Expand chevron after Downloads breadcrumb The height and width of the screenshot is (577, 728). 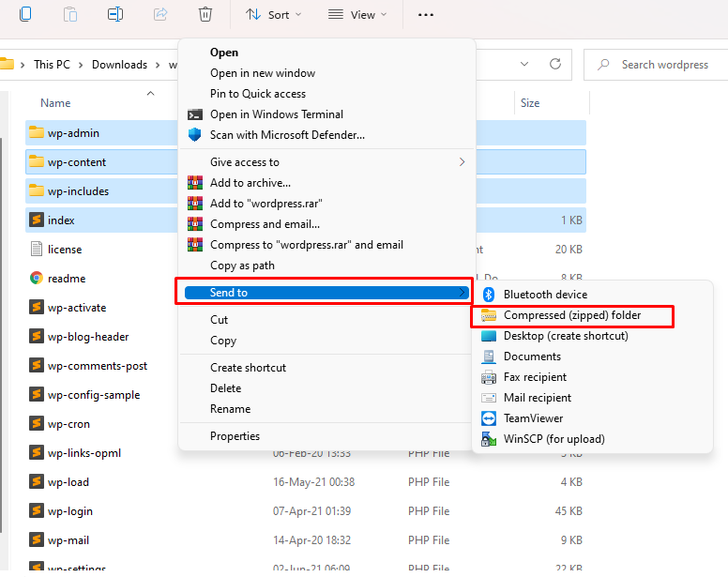(x=158, y=65)
